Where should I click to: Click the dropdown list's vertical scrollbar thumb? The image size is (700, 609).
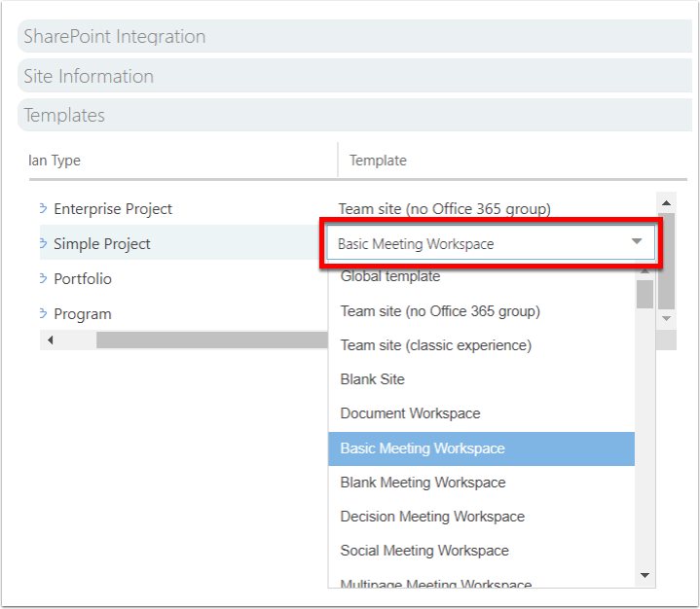pos(645,294)
